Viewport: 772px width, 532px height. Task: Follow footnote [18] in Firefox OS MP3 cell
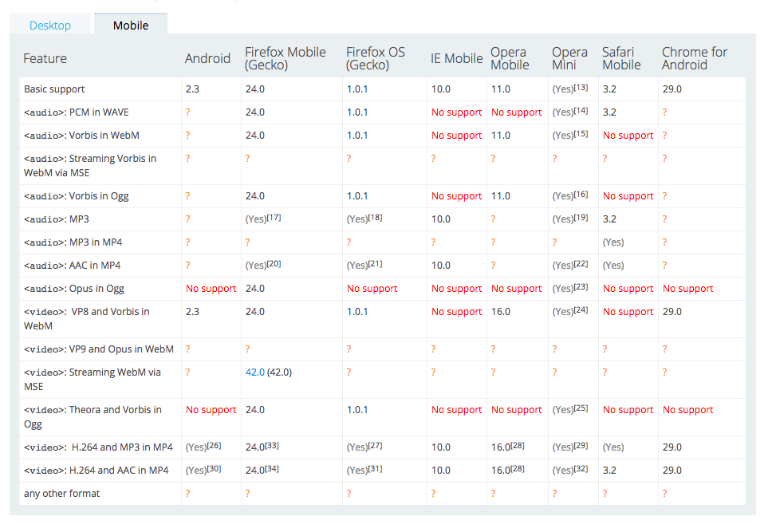(375, 217)
